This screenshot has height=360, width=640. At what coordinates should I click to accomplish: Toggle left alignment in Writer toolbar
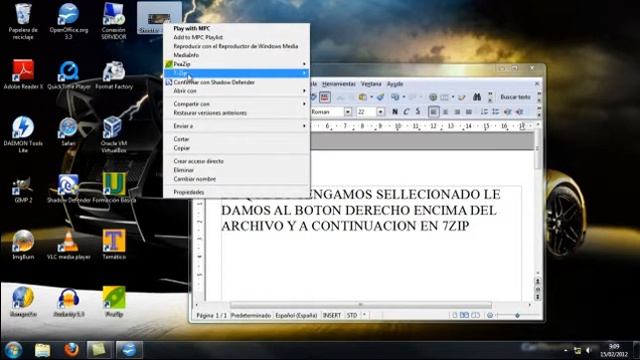click(433, 111)
